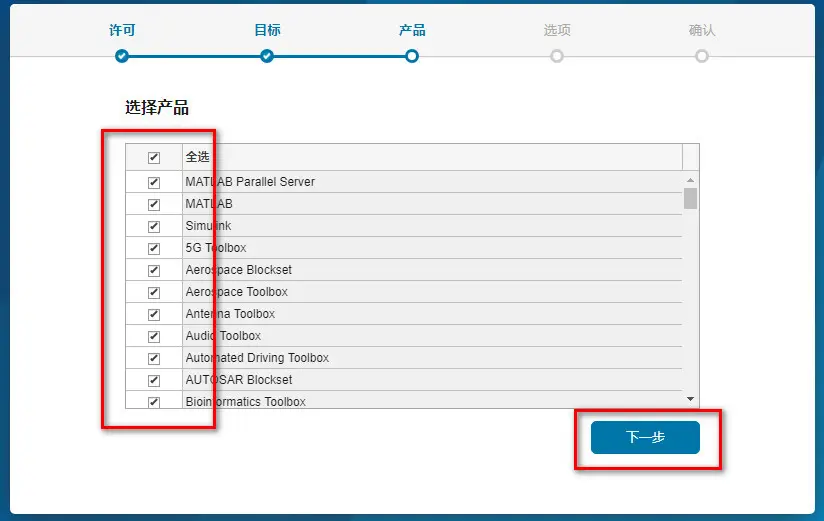Toggle the 全选 select-all checkbox
824x521 pixels.
pyautogui.click(x=153, y=157)
